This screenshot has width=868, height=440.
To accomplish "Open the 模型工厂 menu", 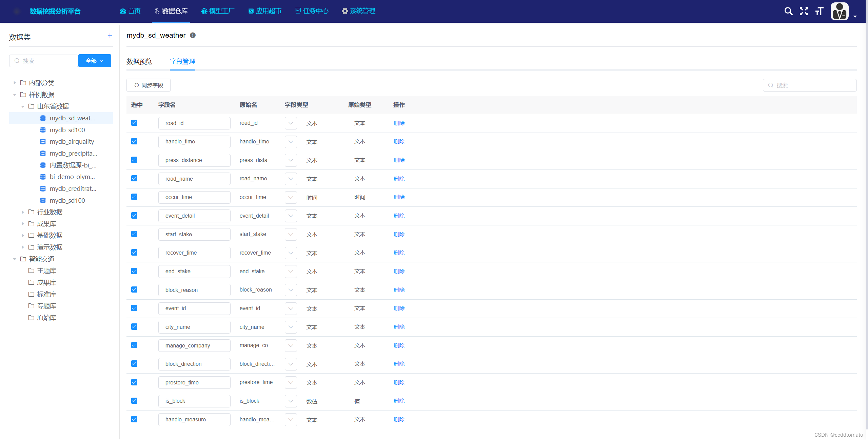I will 218,11.
